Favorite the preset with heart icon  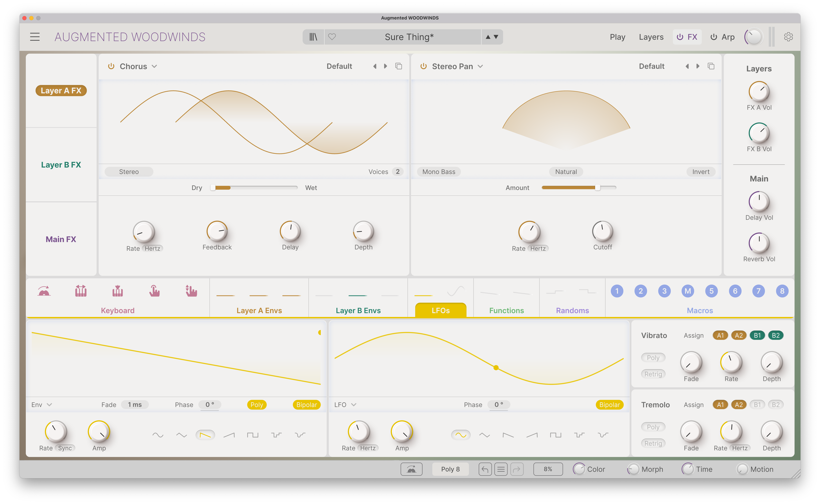tap(332, 37)
